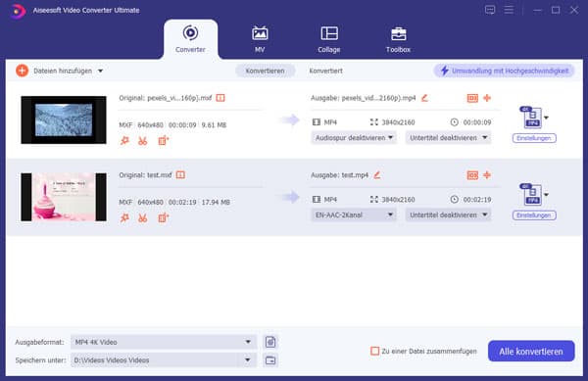
Task: Click compress/ID icon for pexels output
Action: 472,98
